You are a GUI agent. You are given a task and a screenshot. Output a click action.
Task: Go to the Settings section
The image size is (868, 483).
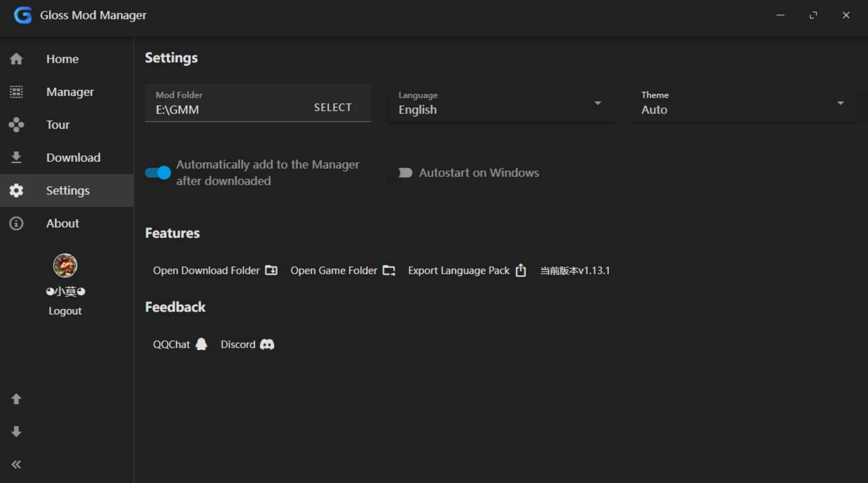pyautogui.click(x=16, y=190)
